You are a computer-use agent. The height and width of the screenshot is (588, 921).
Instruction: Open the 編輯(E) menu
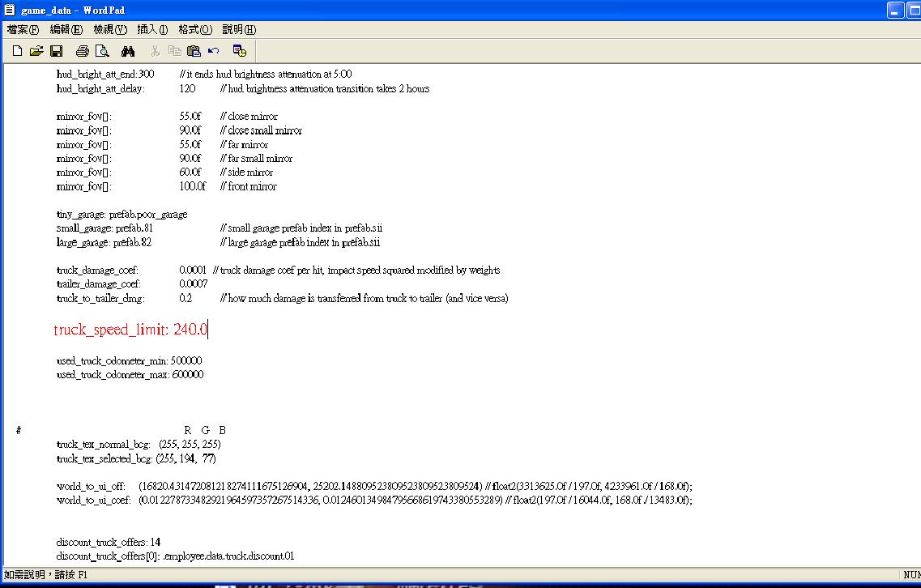click(x=66, y=29)
